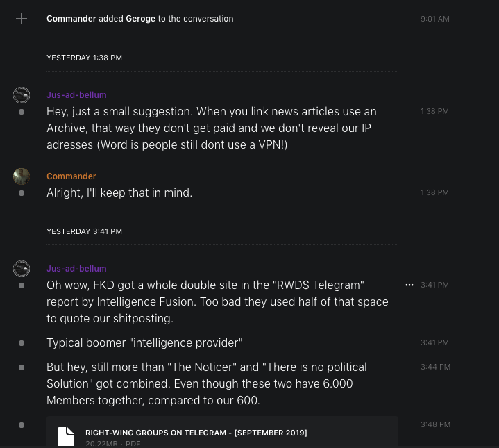Click the orange "Commander" sender name
The width and height of the screenshot is (499, 448).
(x=71, y=176)
